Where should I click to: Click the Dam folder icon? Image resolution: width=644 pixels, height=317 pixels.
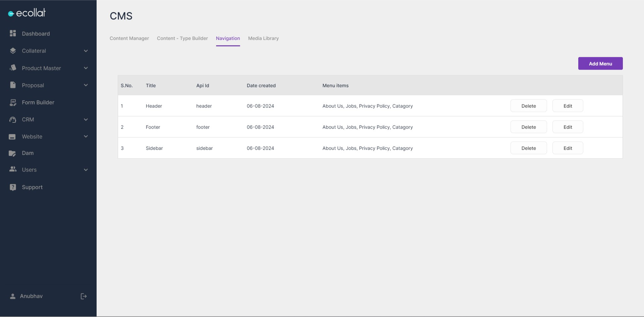pyautogui.click(x=12, y=153)
